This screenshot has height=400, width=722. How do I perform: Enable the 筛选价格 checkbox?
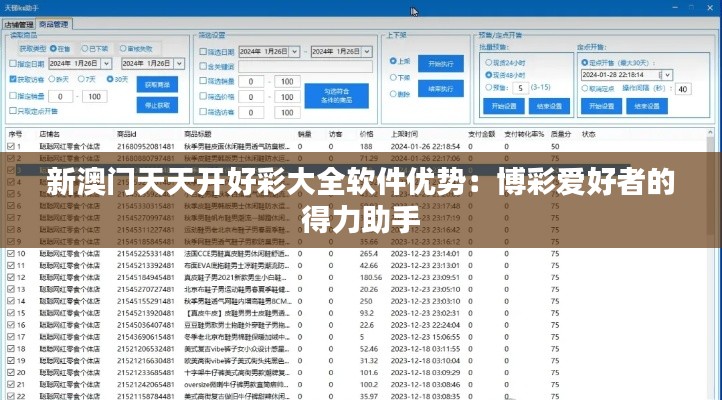click(x=203, y=96)
